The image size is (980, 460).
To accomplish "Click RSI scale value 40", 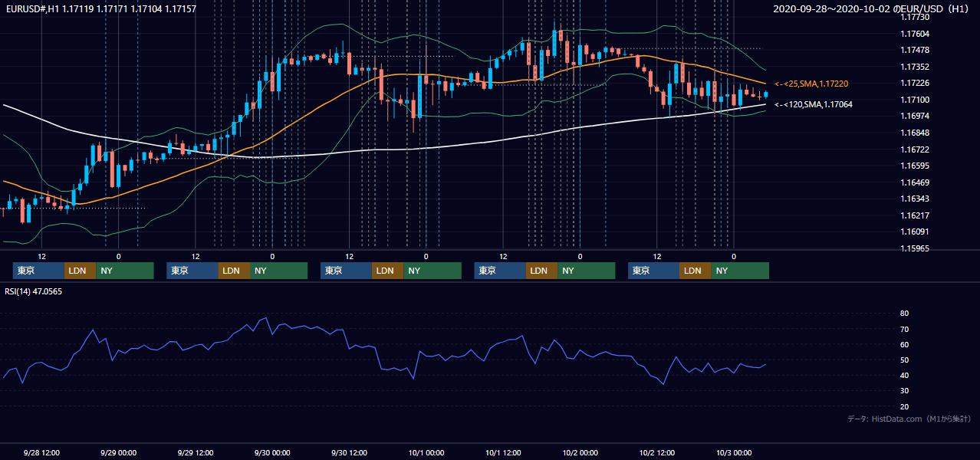I will click(x=904, y=376).
